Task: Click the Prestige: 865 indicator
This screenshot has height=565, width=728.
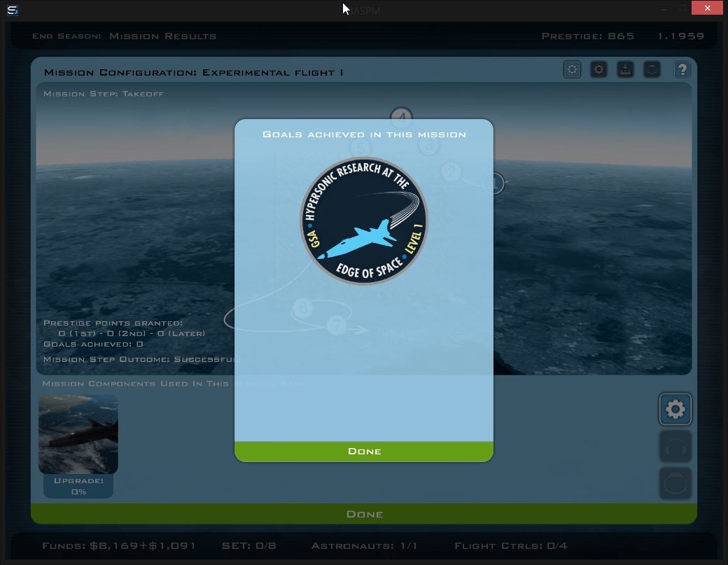Action: coord(588,36)
